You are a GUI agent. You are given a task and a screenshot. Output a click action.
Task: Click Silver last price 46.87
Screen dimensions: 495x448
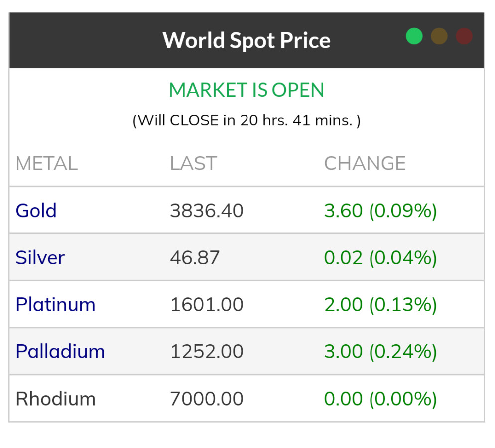pyautogui.click(x=195, y=258)
